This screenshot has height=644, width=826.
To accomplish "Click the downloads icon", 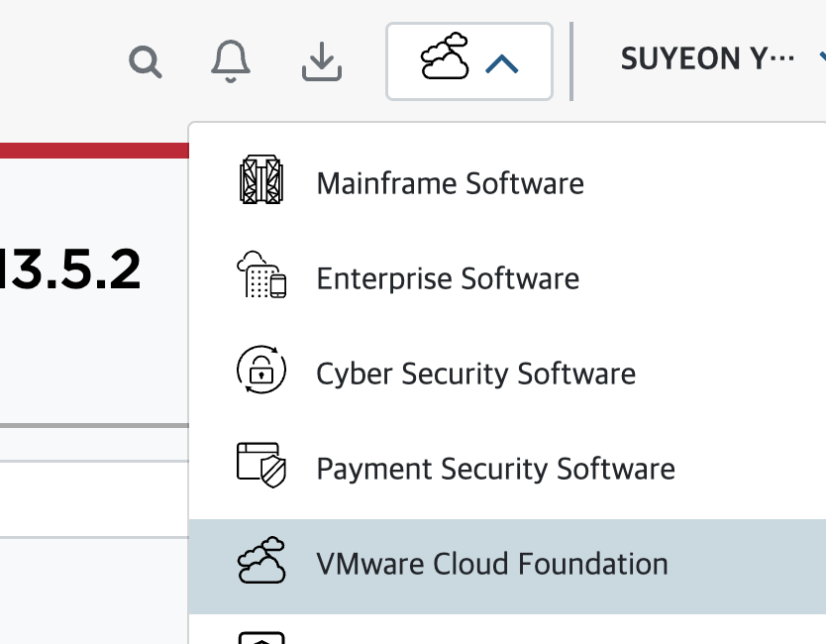I will click(321, 61).
